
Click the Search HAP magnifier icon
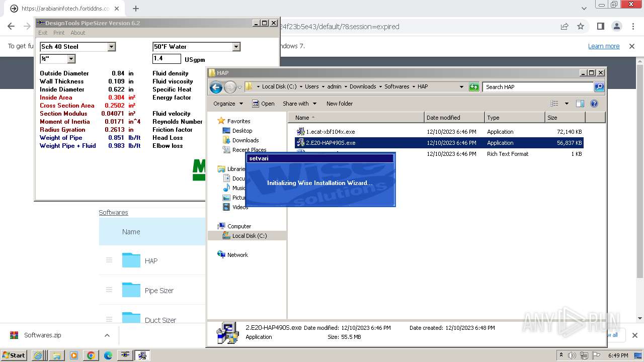point(599,87)
